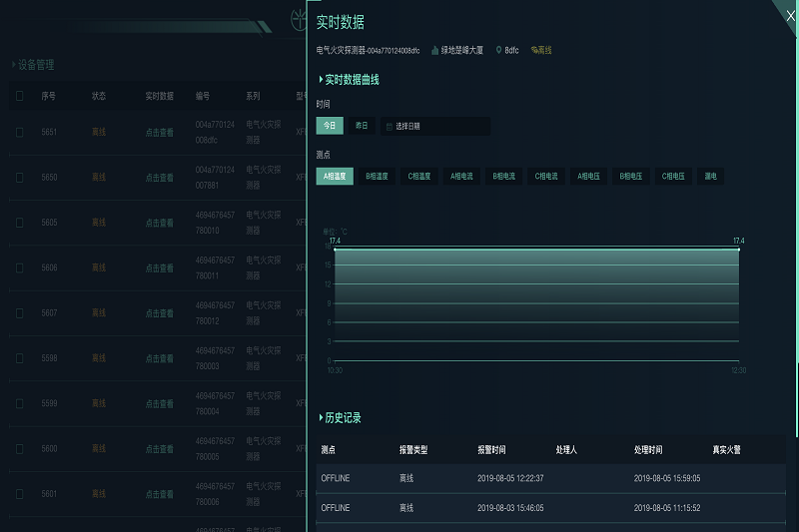This screenshot has width=799, height=532.
Task: Tick the checkbox for device row 5607
Action: [x=19, y=313]
